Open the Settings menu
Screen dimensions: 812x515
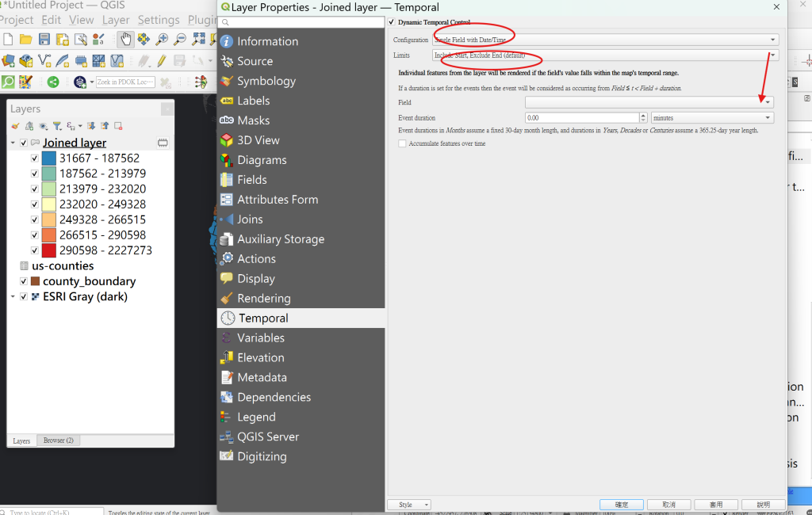coord(159,20)
